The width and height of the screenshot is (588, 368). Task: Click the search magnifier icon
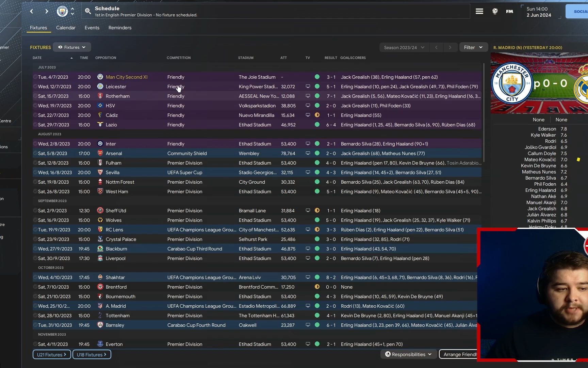88,11
